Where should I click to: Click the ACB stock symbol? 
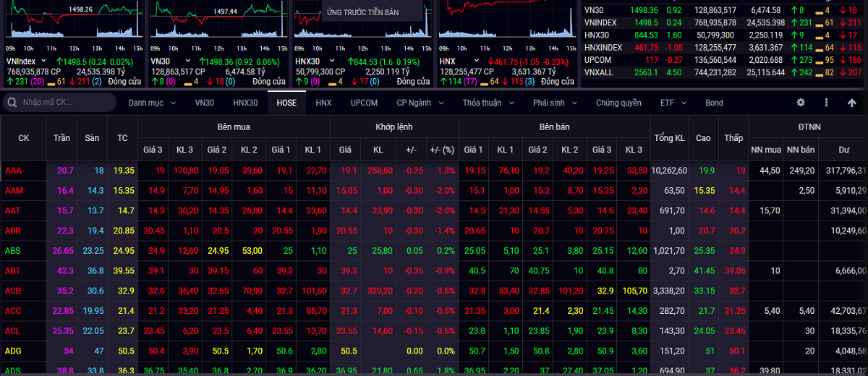point(14,291)
